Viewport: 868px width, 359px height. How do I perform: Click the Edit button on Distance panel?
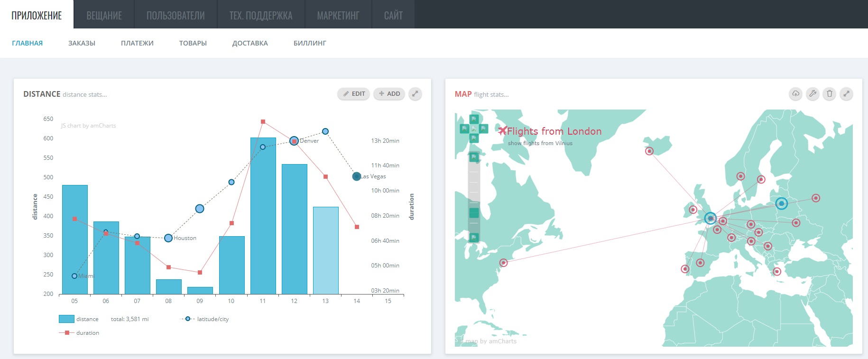tap(354, 94)
